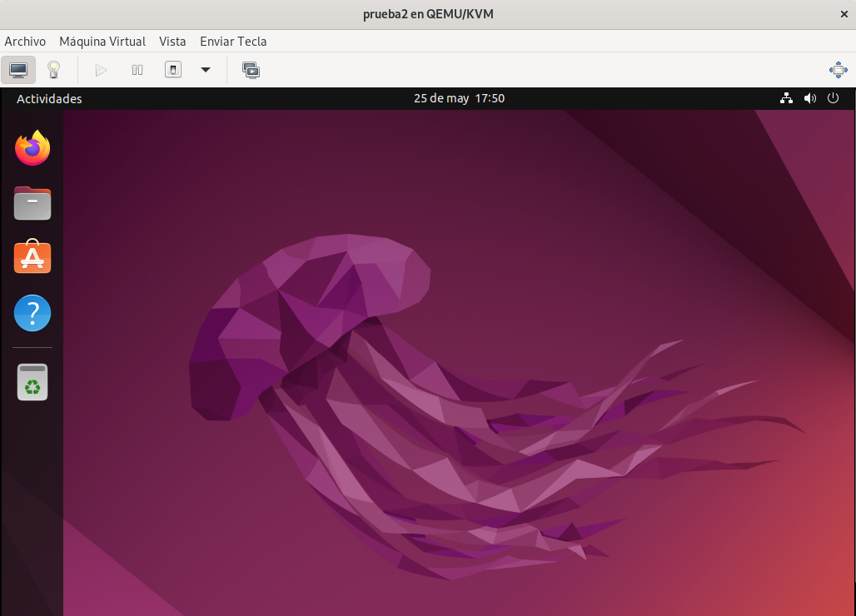
Task: Open the Máquina Virtual menu
Action: click(102, 42)
